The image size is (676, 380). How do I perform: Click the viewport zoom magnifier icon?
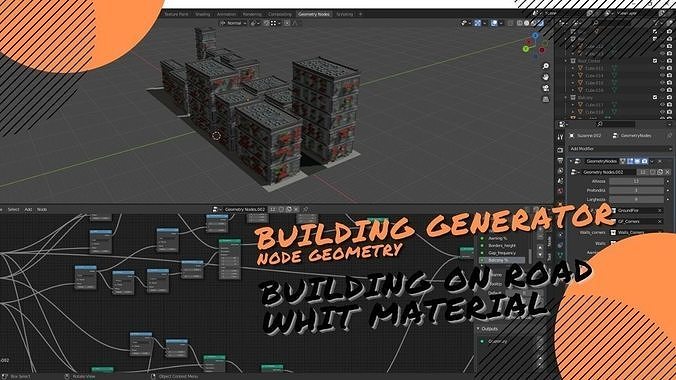point(545,66)
